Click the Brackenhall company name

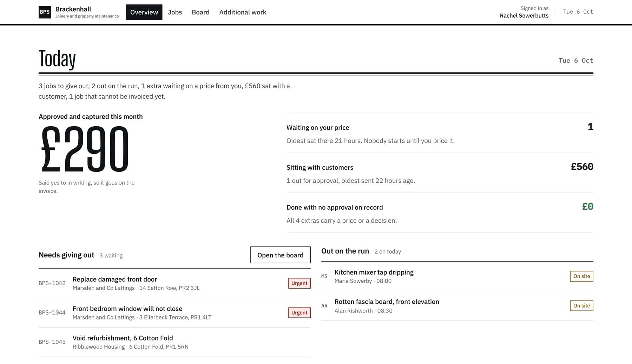tap(73, 9)
